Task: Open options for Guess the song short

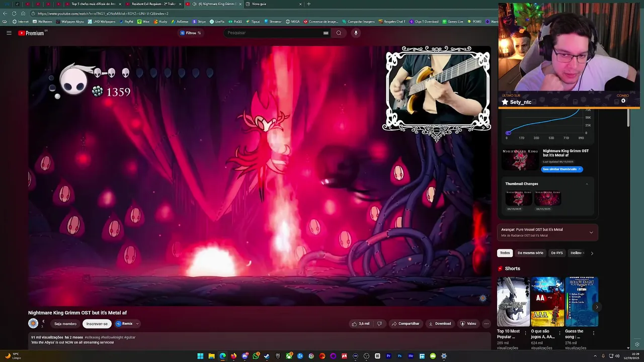Action: click(x=594, y=333)
